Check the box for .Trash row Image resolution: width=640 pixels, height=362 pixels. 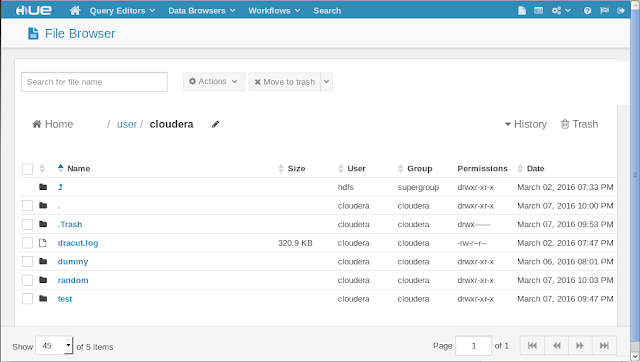tap(27, 224)
